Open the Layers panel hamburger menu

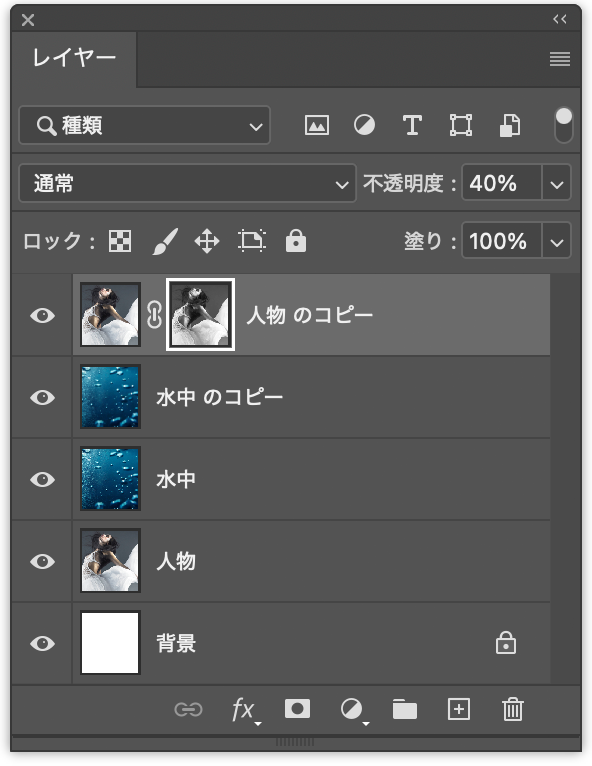click(560, 59)
